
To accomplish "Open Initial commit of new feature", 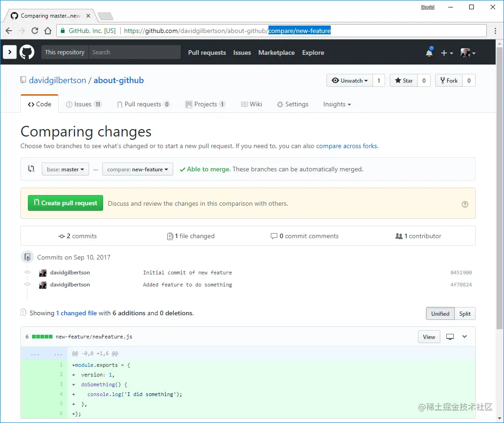I will (187, 273).
